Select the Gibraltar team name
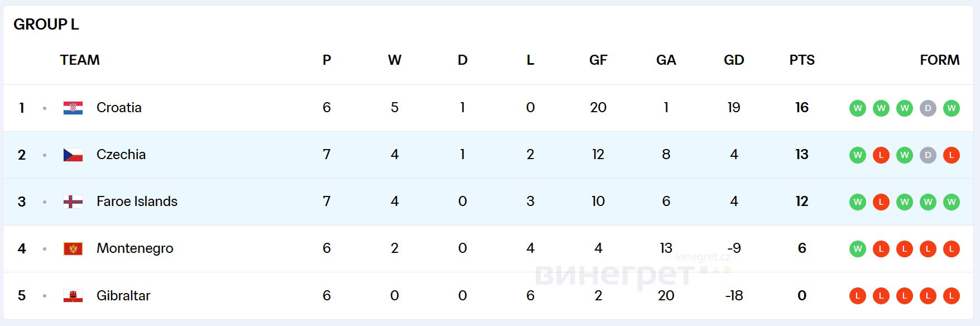The width and height of the screenshot is (980, 326). point(123,296)
